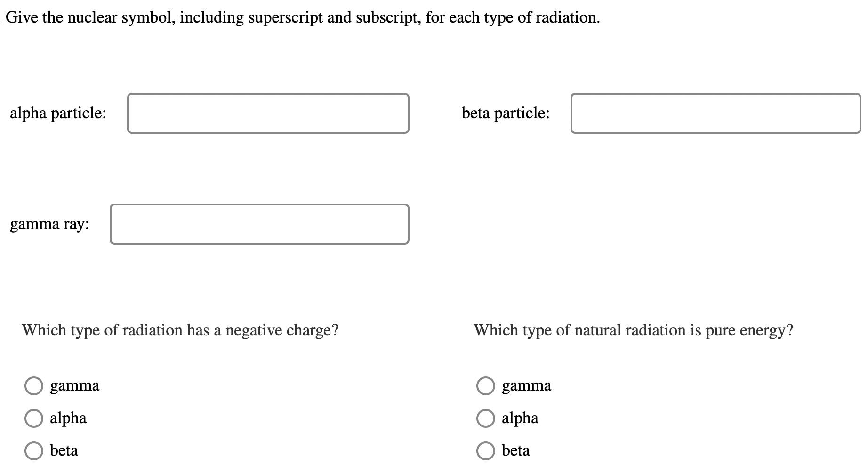868x474 pixels.
Task: Select gamma for the pure energy question
Action: pos(486,385)
